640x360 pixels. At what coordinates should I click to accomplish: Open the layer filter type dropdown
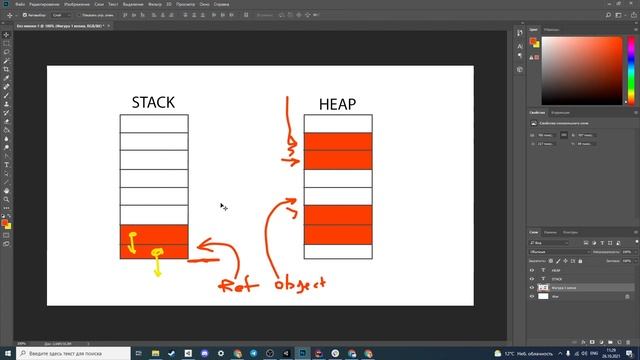(x=549, y=243)
